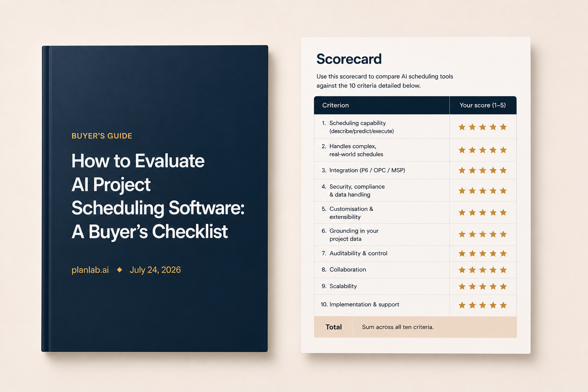
Task: Select row 2 Handles complex, real-world schedules
Action: [415, 150]
